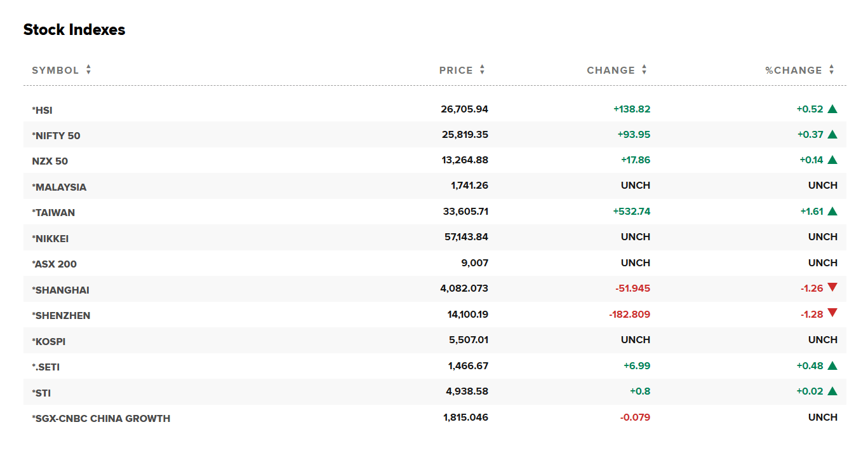Screen dimensions: 868x455
Task: Open the *SGX-CNBC CHINA GROWTH link
Action: 101,418
